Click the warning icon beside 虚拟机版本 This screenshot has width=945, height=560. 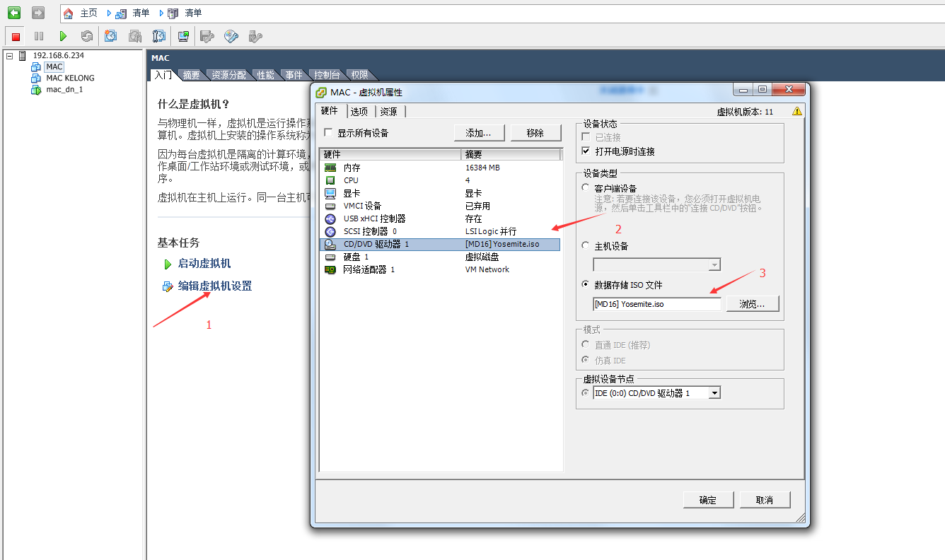[797, 111]
